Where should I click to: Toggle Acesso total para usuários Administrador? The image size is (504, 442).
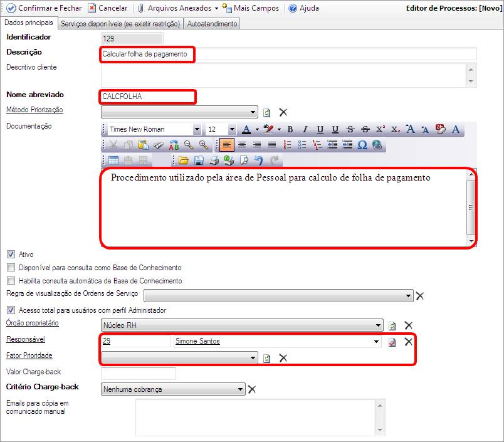pyautogui.click(x=11, y=310)
